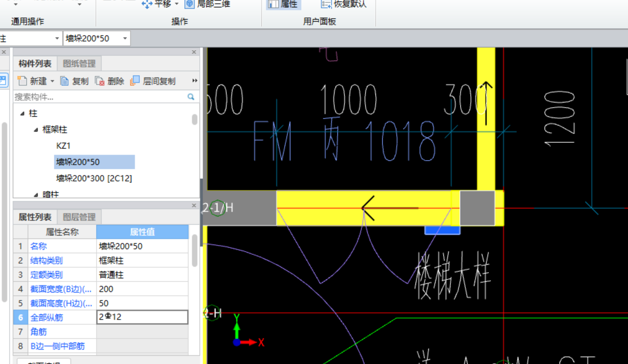This screenshot has width=628, height=364.
Task: Click the left-pointing arrow on the yellow wall
Action: pos(390,208)
